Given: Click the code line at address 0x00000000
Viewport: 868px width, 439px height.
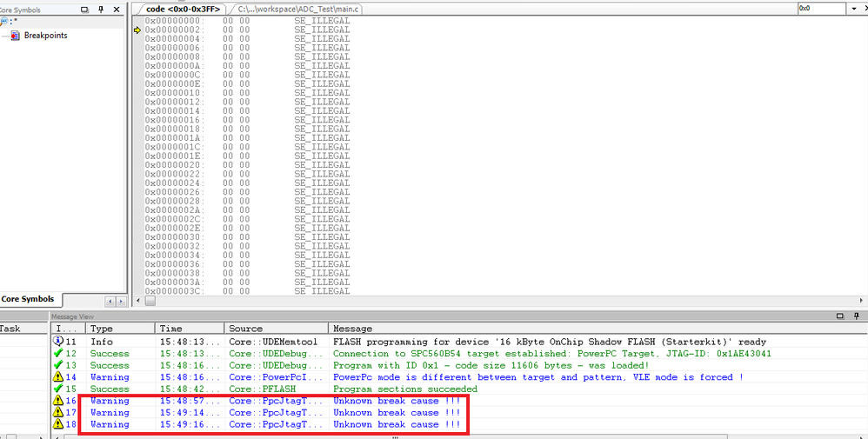Looking at the screenshot, I should pyautogui.click(x=247, y=21).
